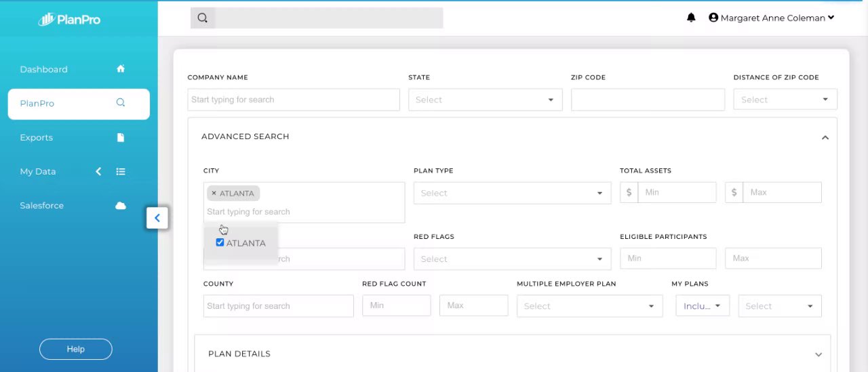Open notifications bell icon
The width and height of the screenshot is (868, 372).
[691, 18]
